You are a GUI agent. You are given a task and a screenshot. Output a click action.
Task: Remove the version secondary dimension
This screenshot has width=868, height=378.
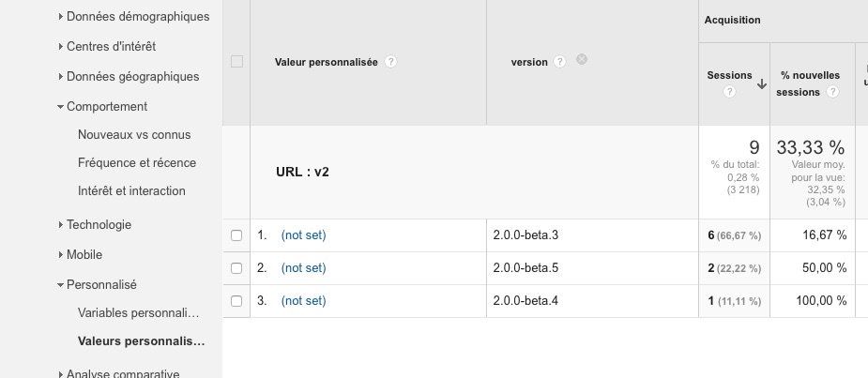pyautogui.click(x=582, y=60)
